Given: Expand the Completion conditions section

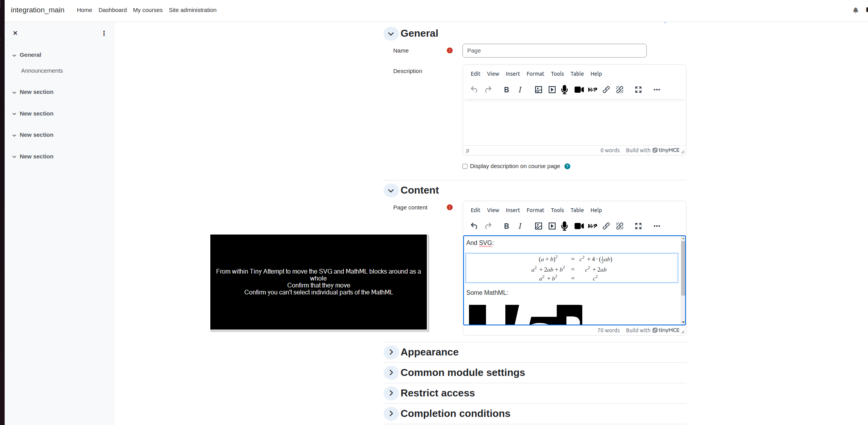Looking at the screenshot, I should point(391,413).
